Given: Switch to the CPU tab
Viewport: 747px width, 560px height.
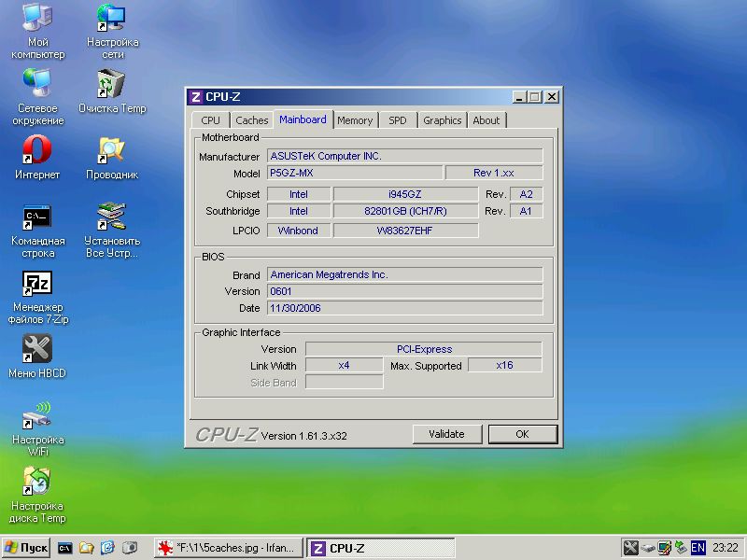Looking at the screenshot, I should click(211, 120).
